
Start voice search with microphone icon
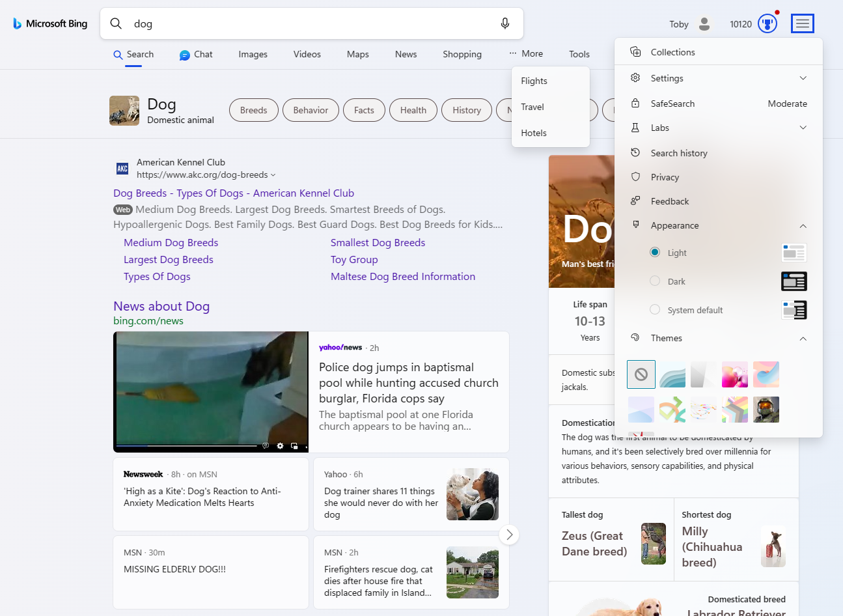coord(505,23)
